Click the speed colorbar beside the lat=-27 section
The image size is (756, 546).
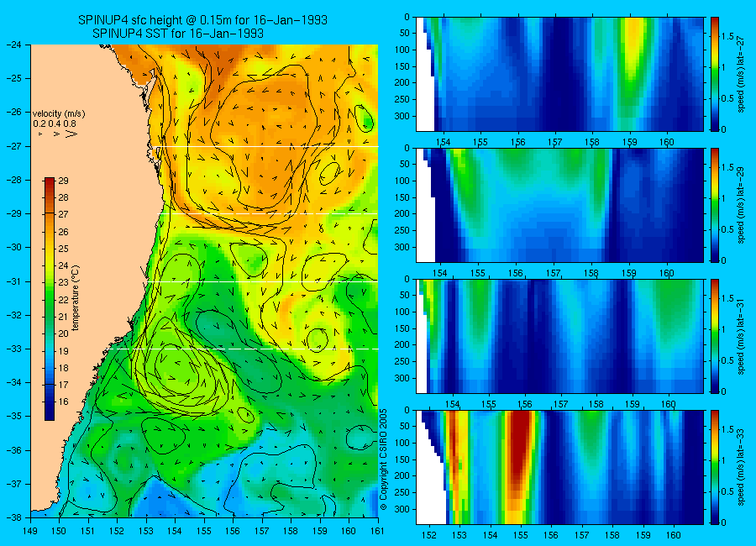pos(714,74)
